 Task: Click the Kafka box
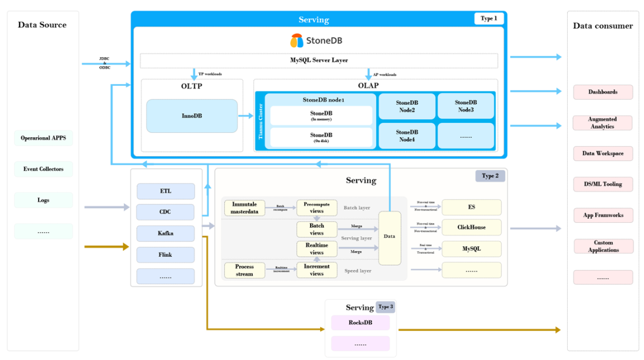pyautogui.click(x=166, y=234)
